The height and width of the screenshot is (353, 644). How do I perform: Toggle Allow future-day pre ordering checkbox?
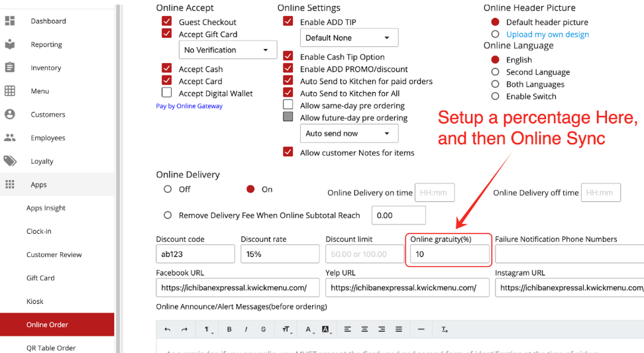[x=288, y=117]
